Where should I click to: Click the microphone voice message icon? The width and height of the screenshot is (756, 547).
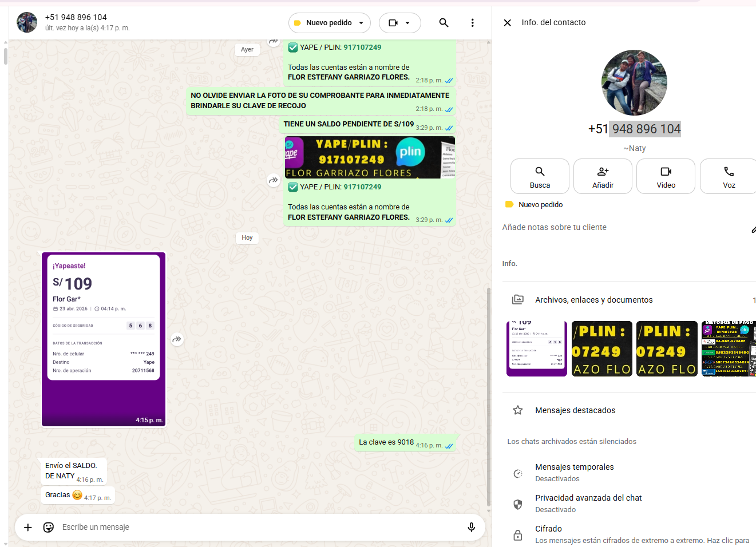pos(471,527)
